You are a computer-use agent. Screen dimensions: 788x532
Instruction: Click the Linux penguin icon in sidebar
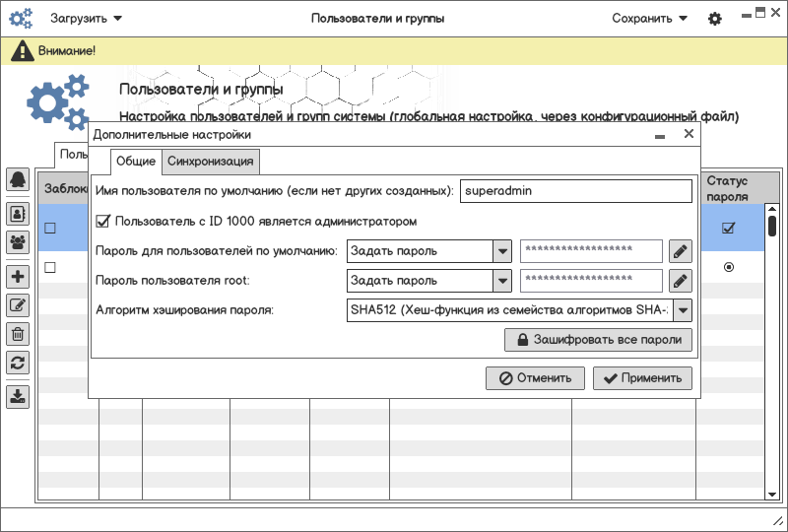point(18,179)
